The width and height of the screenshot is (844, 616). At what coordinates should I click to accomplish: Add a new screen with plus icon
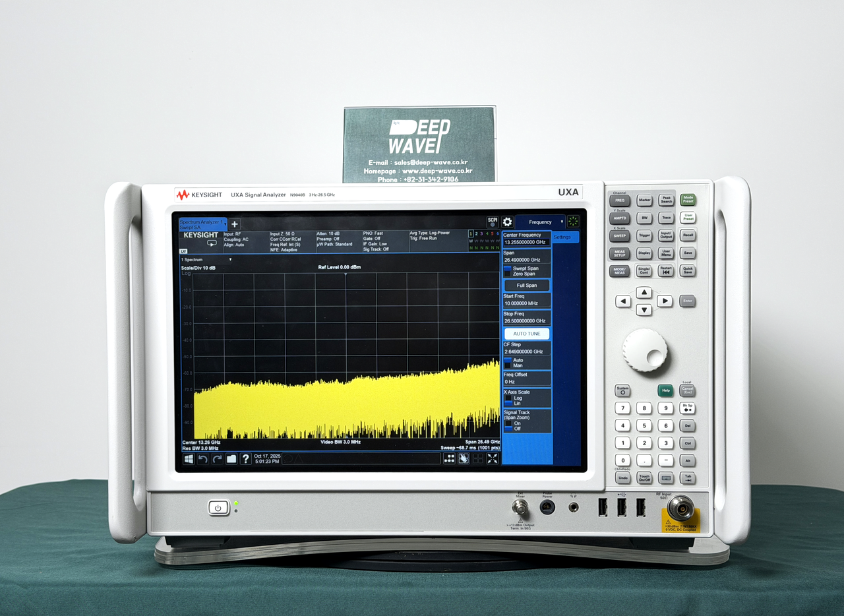point(235,224)
